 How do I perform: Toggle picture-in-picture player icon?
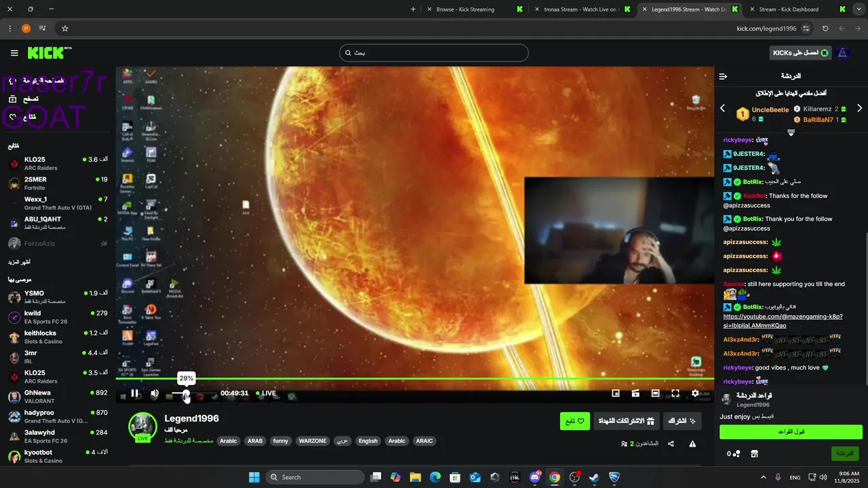click(616, 393)
